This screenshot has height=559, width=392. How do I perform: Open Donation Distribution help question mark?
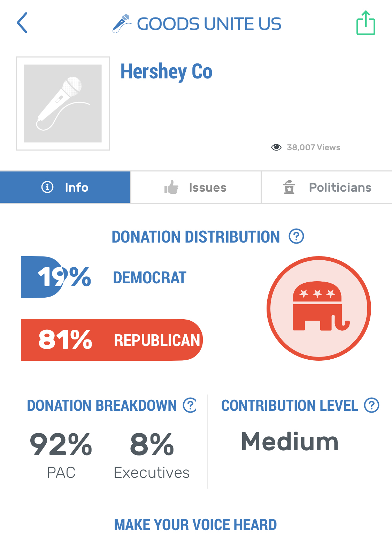pyautogui.click(x=296, y=236)
